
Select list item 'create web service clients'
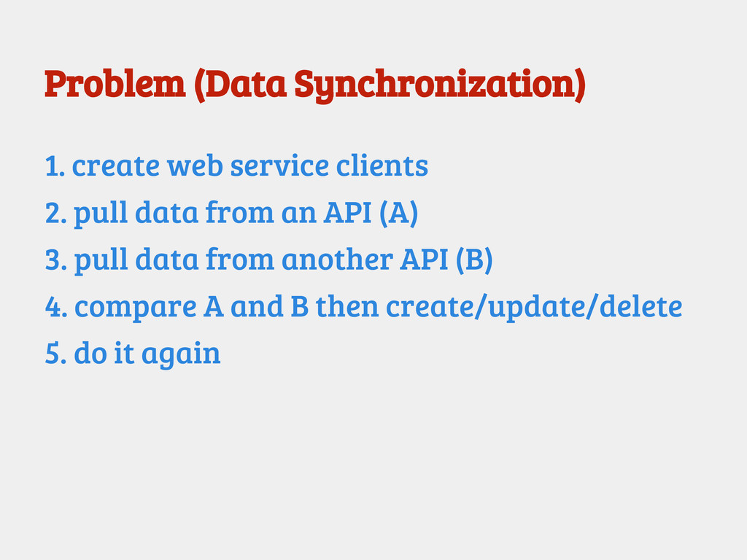(x=250, y=166)
